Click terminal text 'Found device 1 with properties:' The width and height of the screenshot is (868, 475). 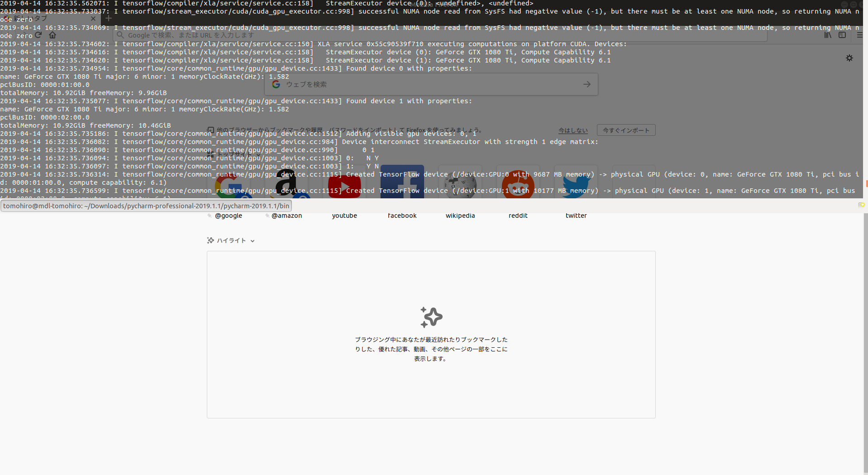(409, 101)
